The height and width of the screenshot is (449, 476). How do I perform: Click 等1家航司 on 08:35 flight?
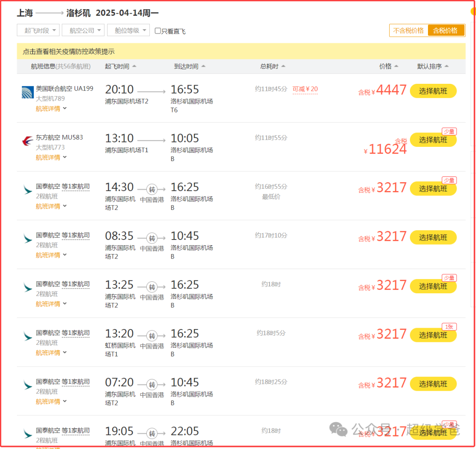[76, 236]
